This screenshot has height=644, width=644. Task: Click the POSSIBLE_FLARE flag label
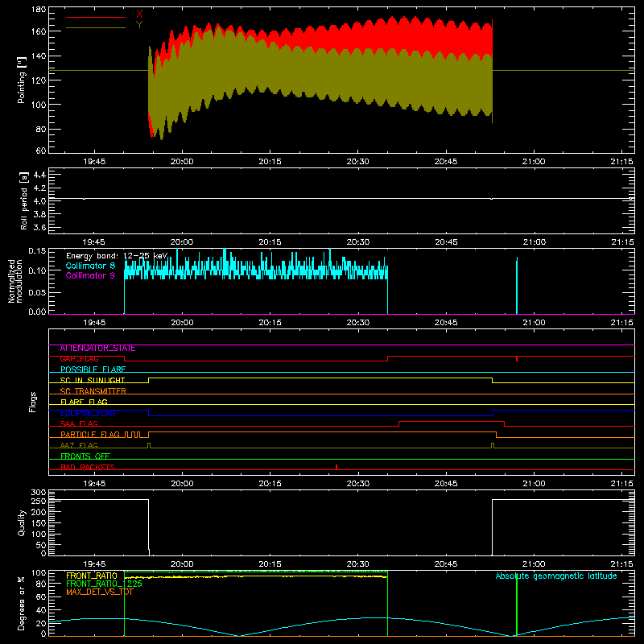93,369
